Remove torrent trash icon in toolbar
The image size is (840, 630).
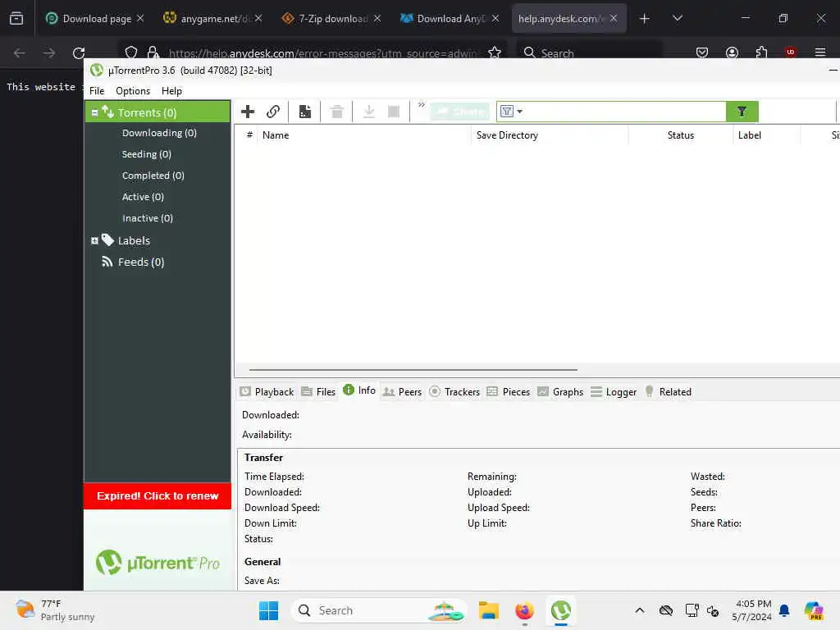click(x=337, y=112)
